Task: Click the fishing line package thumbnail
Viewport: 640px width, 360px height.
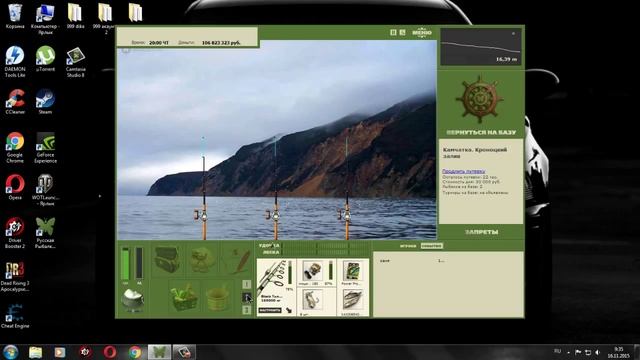Action: 352,271
